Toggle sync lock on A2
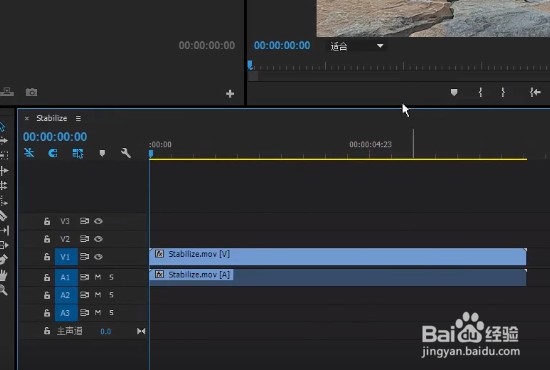 [84, 295]
